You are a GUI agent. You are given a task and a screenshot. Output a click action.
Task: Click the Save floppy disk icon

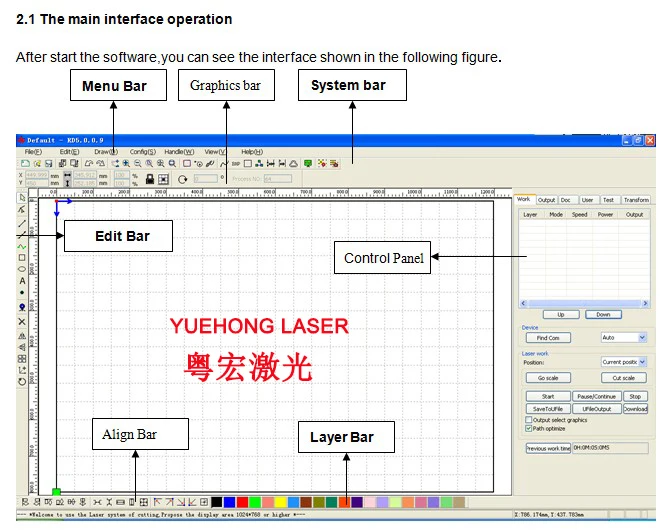pyautogui.click(x=49, y=164)
